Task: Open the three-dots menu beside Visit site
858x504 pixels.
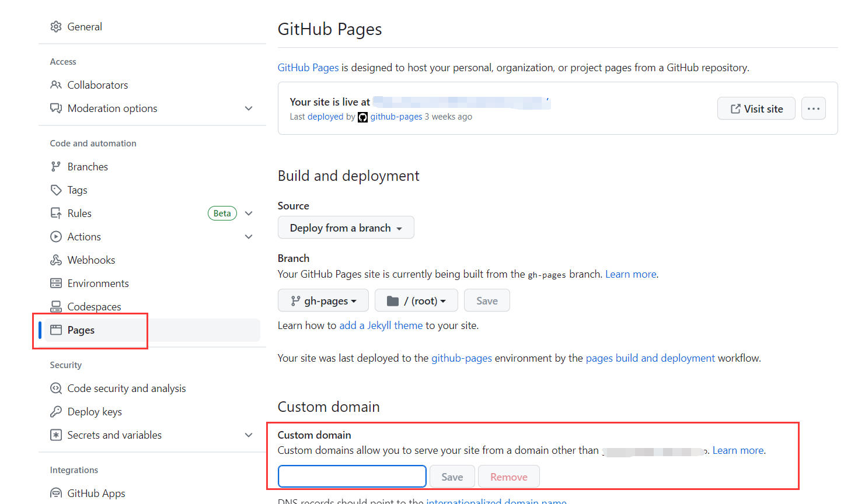Action: pos(813,108)
